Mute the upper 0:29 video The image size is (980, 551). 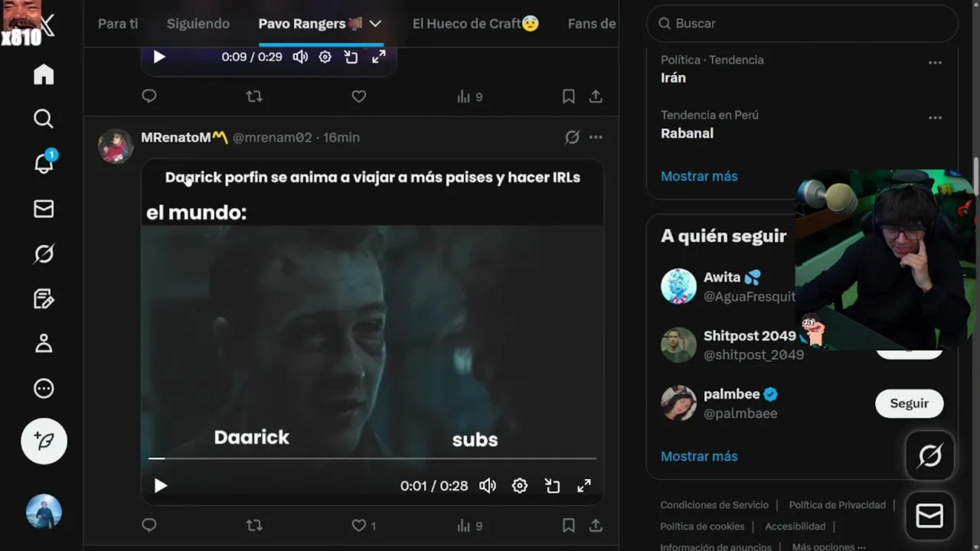tap(300, 57)
